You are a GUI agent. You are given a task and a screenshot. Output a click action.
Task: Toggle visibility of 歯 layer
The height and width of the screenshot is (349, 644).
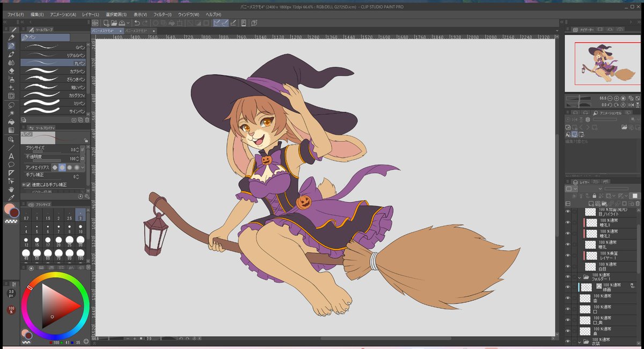(568, 299)
